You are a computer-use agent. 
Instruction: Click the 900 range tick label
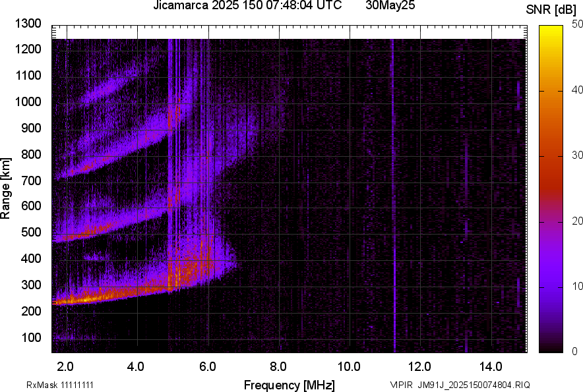click(x=31, y=128)
